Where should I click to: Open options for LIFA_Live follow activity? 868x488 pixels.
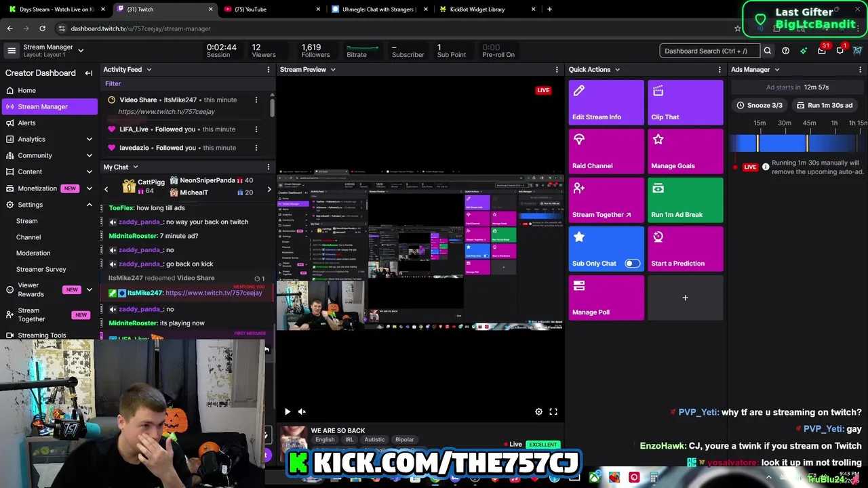click(256, 129)
